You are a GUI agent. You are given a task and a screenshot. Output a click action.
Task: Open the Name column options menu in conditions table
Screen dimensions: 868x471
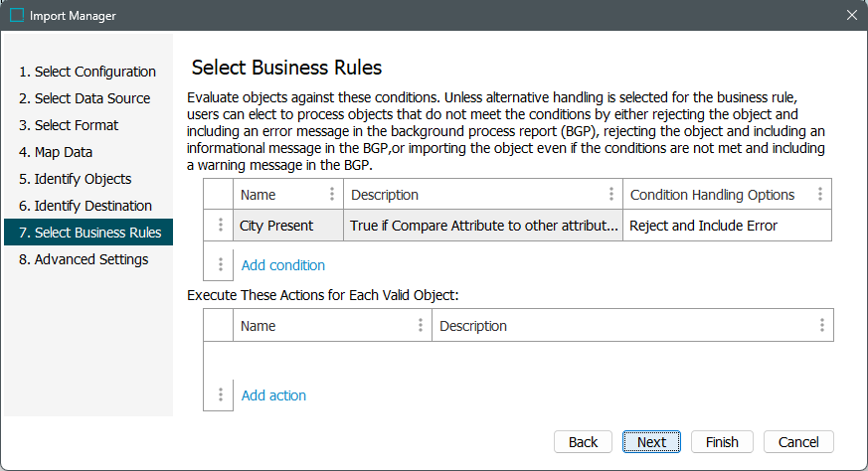(x=331, y=195)
